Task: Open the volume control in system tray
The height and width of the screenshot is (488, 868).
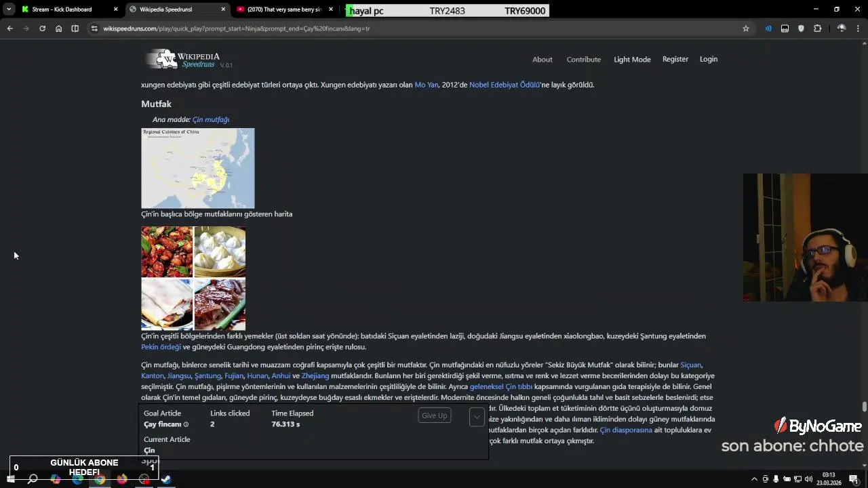Action: [x=808, y=479]
